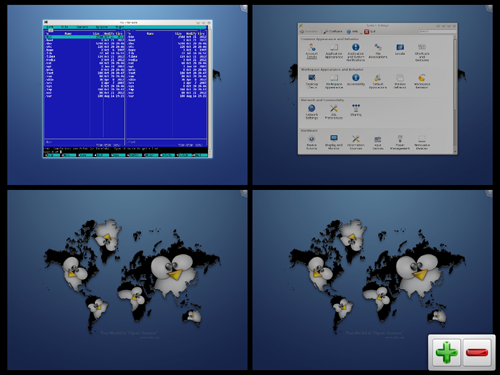Click Help in System Settings toolbar
The width and height of the screenshot is (500, 375).
[352, 31]
